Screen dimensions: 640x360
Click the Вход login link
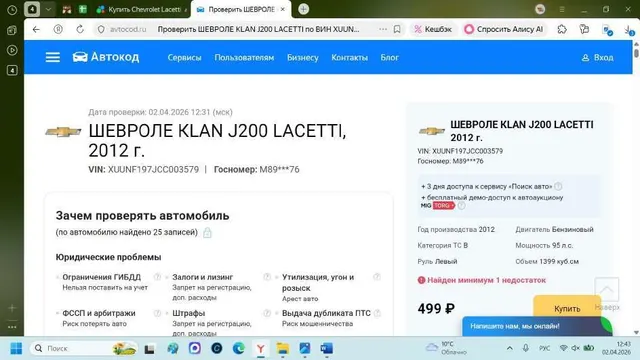point(597,58)
